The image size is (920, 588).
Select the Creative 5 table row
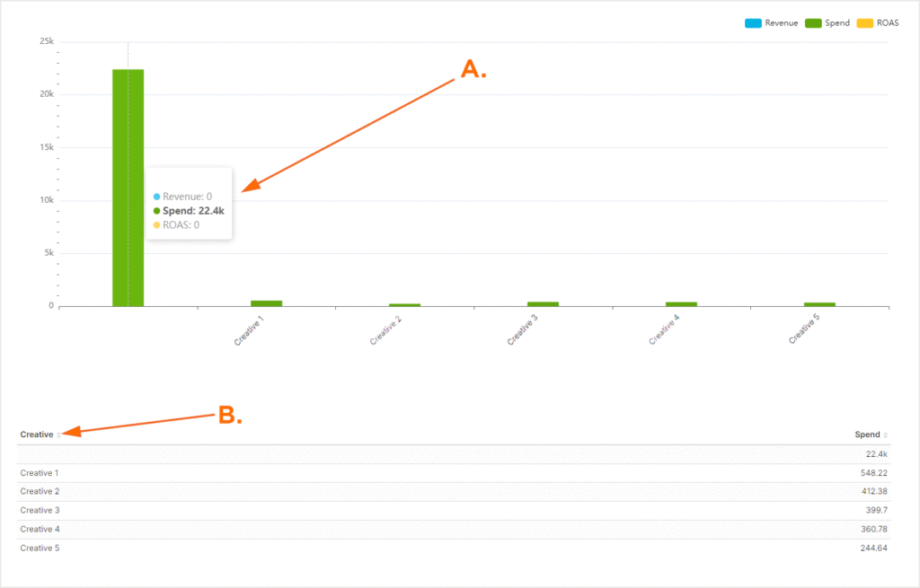pyautogui.click(x=454, y=549)
